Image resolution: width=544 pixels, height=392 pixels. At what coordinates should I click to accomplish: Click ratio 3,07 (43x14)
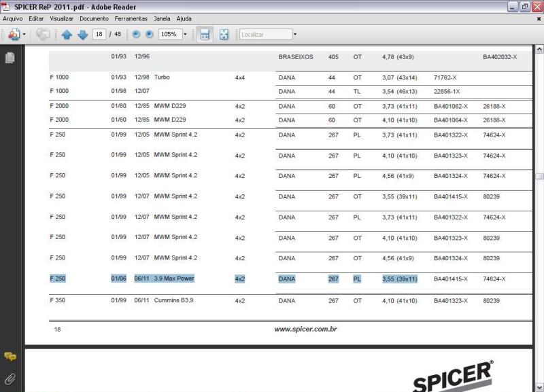pos(400,77)
